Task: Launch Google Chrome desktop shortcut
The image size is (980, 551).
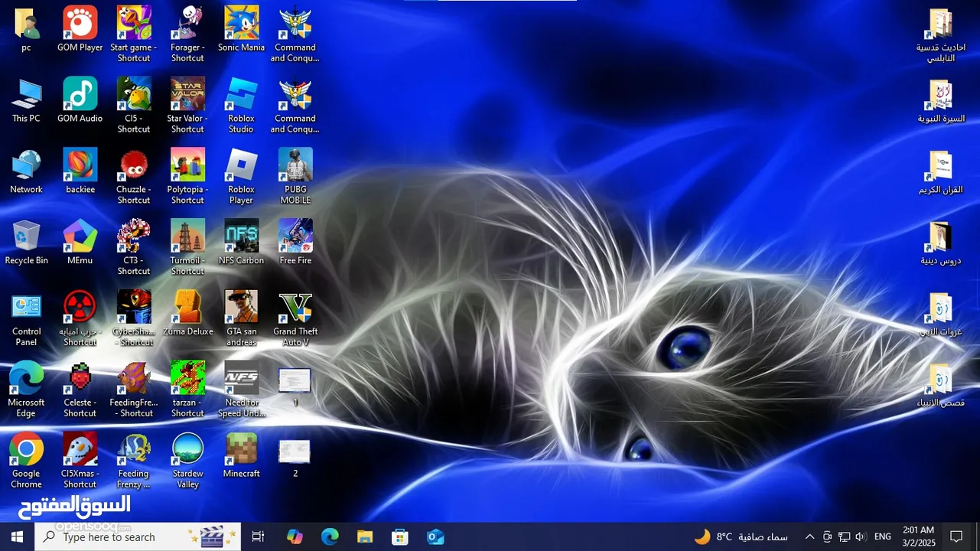Action: pyautogui.click(x=26, y=461)
